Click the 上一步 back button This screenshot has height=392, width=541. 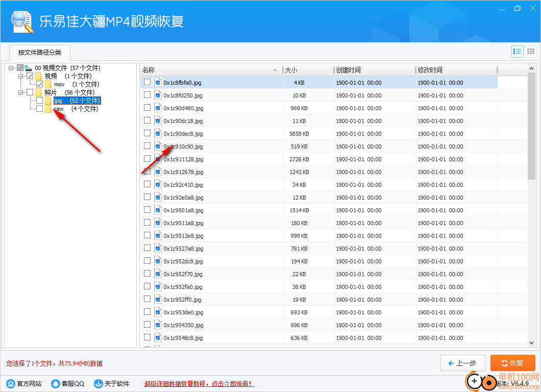[x=463, y=363]
